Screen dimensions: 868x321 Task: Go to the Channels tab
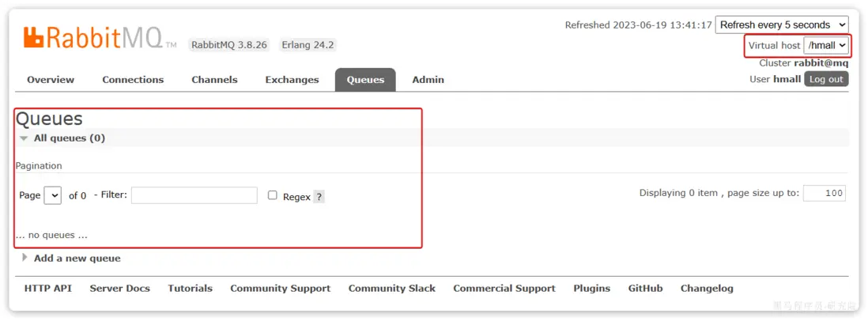coord(214,80)
